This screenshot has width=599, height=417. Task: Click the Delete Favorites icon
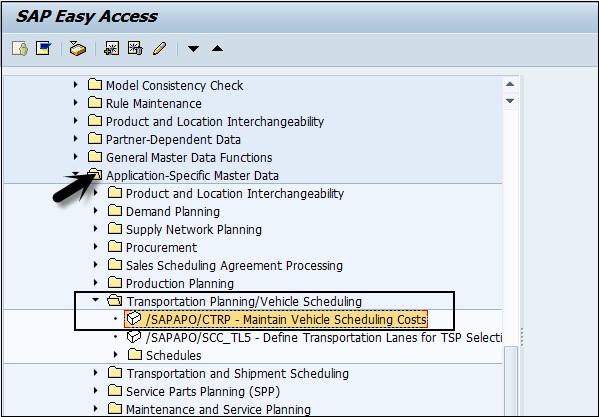[135, 48]
